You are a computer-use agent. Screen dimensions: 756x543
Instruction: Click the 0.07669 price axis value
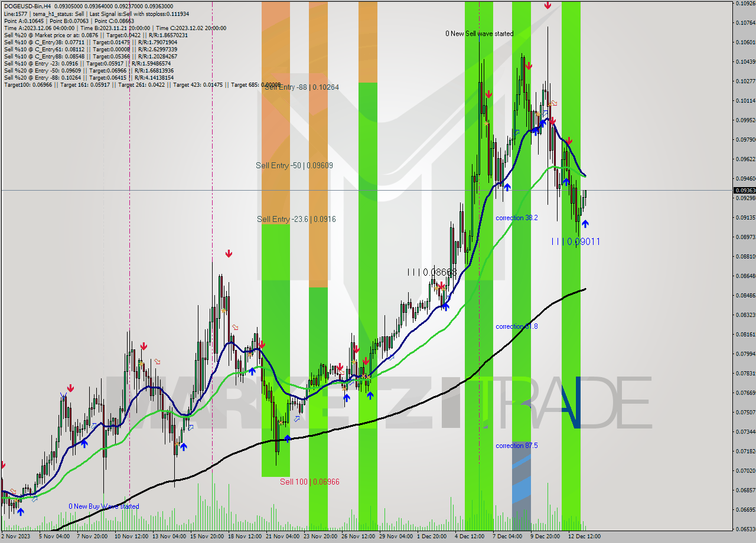(x=745, y=393)
